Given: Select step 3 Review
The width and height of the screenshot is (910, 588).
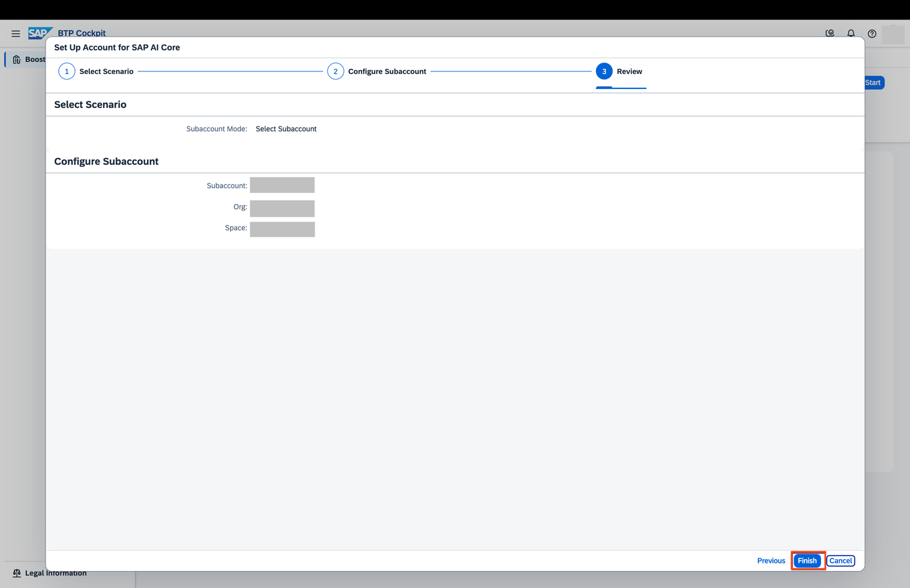Looking at the screenshot, I should coord(619,71).
